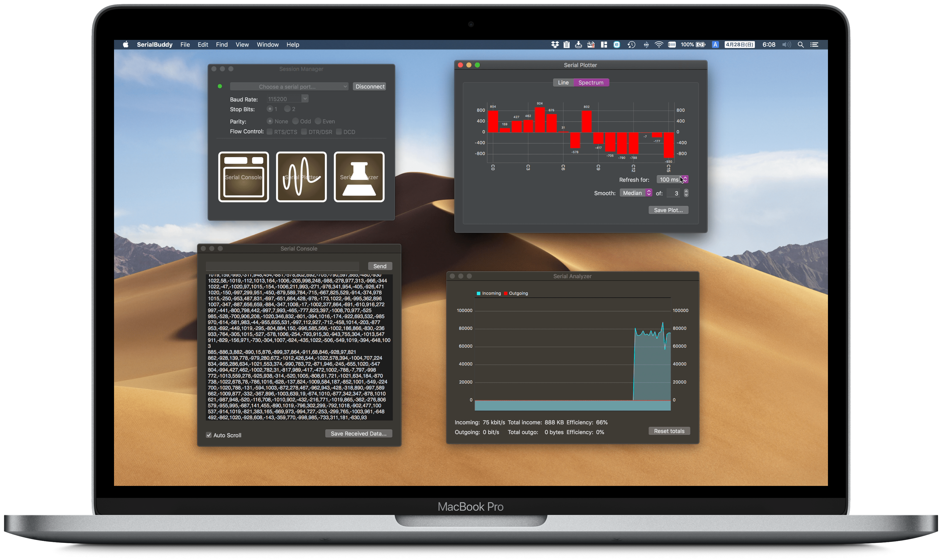This screenshot has height=560, width=942.
Task: Open the File menu
Action: tap(185, 45)
